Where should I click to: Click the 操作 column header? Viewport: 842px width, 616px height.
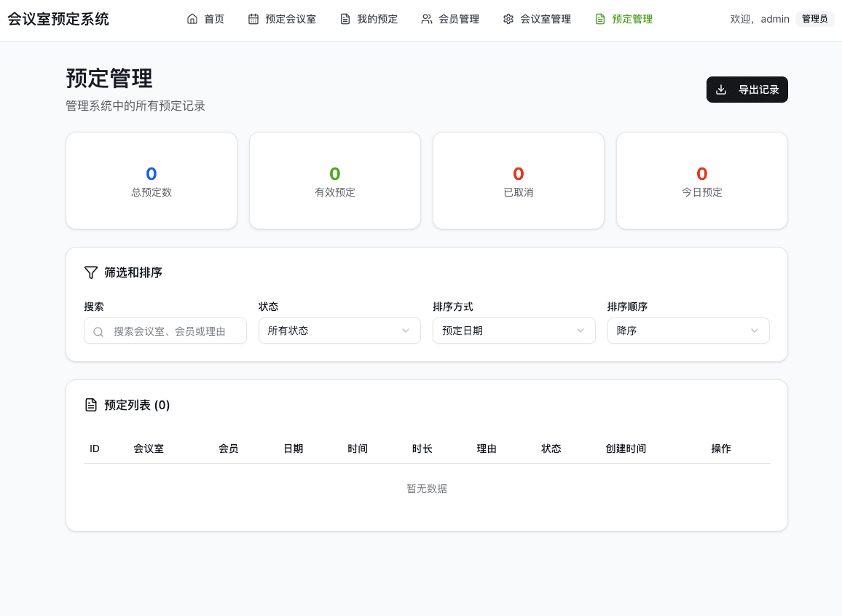coord(721,449)
